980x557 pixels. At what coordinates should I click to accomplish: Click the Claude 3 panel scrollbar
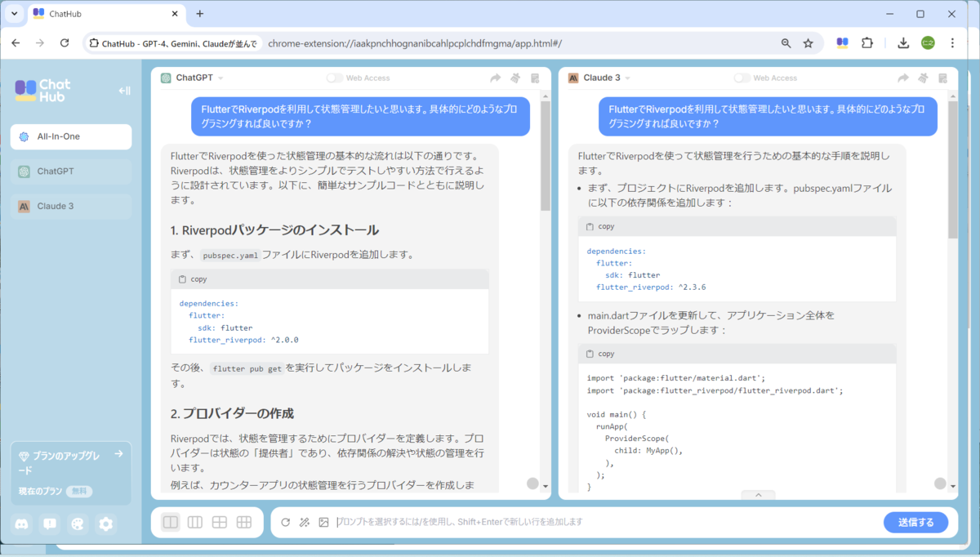point(953,169)
